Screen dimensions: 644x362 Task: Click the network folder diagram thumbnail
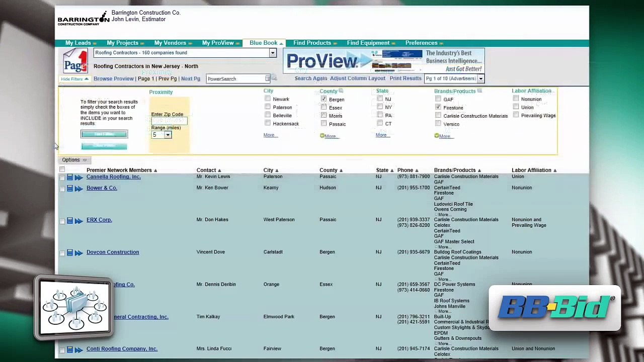(74, 307)
